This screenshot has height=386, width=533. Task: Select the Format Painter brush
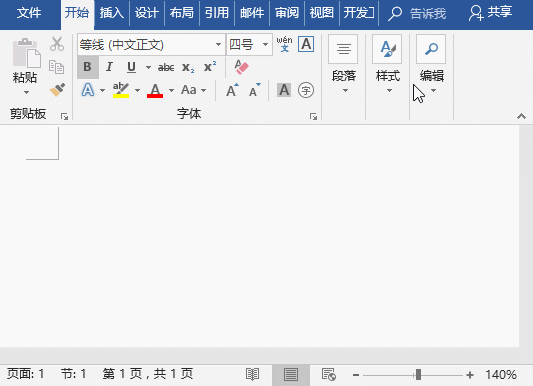pyautogui.click(x=57, y=90)
